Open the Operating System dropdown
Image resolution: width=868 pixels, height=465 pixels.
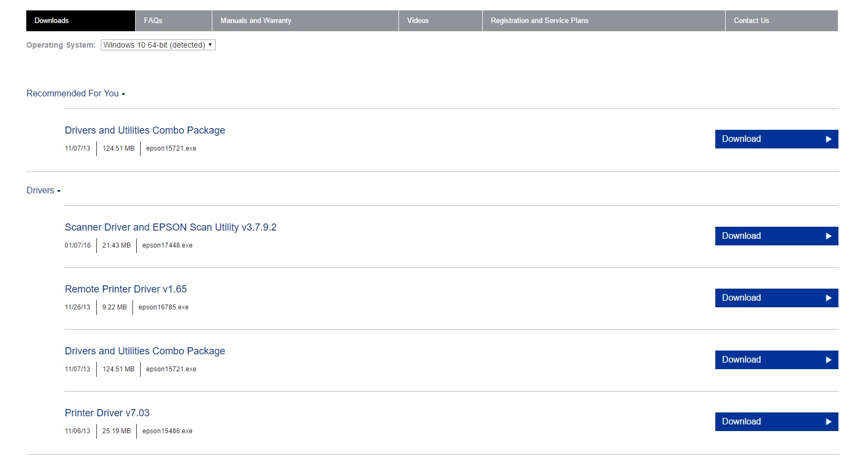coord(158,45)
